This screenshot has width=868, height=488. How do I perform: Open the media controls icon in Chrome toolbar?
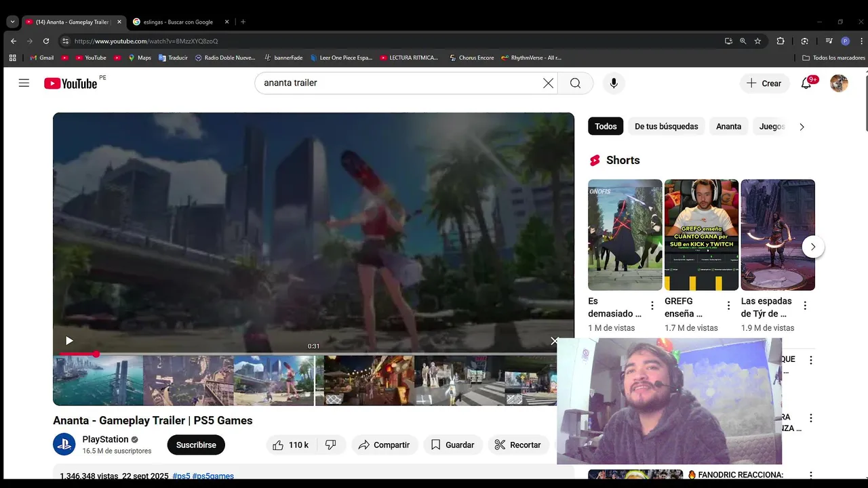coord(829,41)
